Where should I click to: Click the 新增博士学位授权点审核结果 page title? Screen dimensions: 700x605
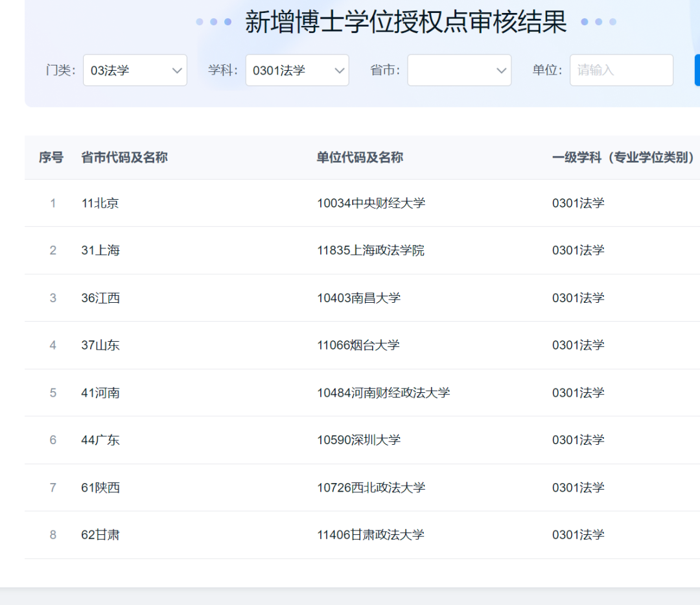(406, 21)
